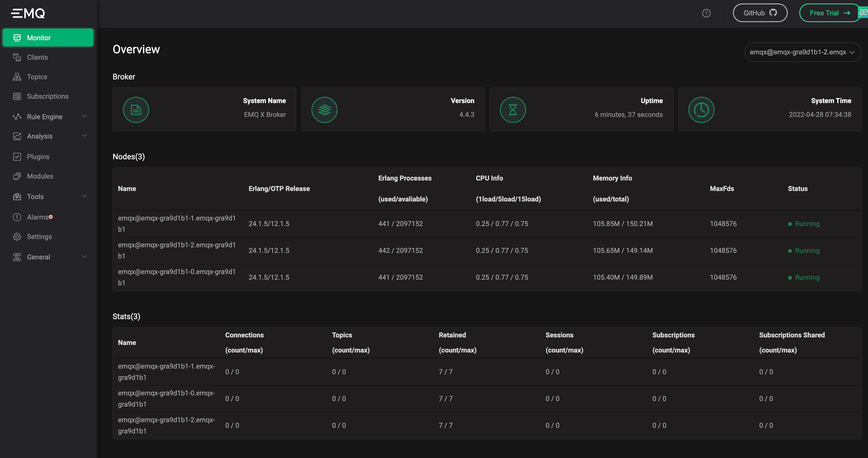868x458 pixels.
Task: Click the Free Trial arrow icon
Action: pyautogui.click(x=847, y=13)
